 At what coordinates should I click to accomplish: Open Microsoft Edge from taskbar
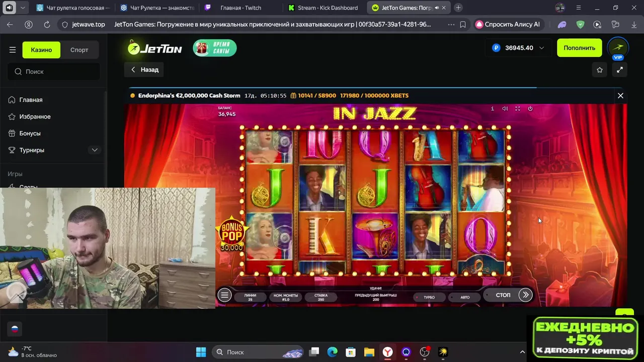pos(333,352)
